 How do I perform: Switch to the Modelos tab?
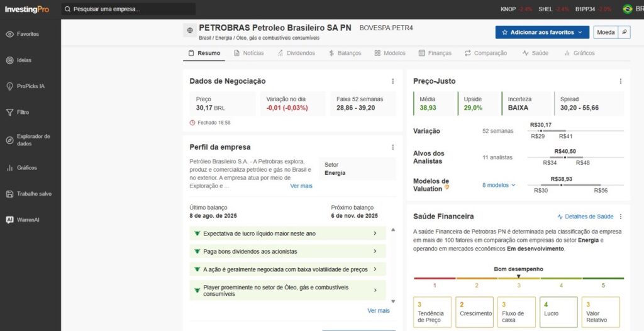pyautogui.click(x=390, y=53)
